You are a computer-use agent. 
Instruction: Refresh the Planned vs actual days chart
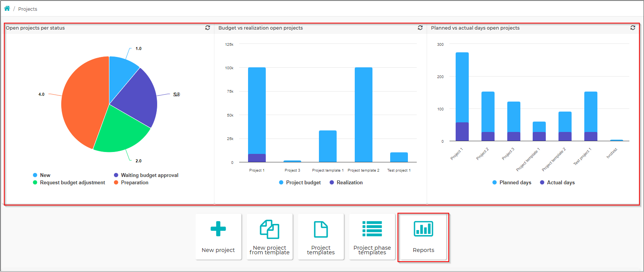pos(633,28)
